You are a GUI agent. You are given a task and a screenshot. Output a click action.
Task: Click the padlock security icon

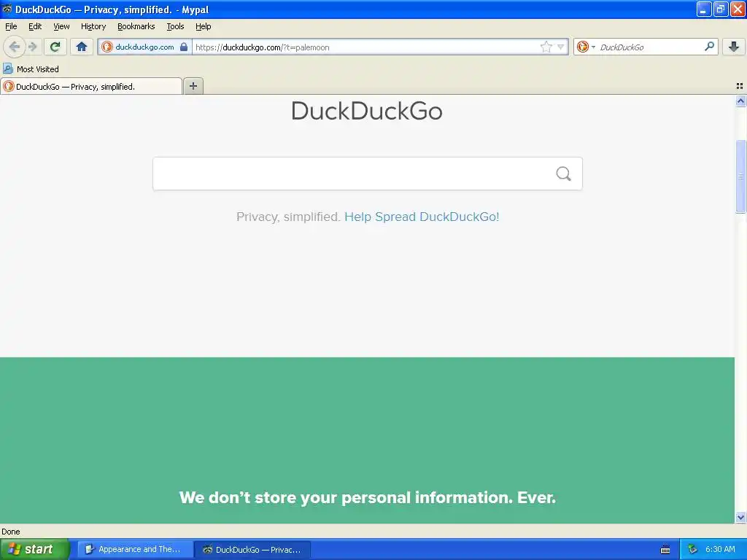184,47
